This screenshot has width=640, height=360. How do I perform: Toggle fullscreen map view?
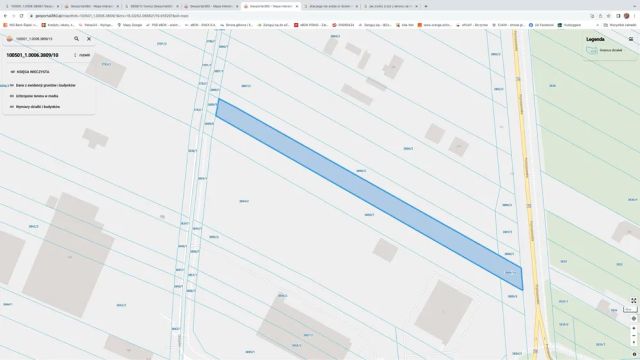pos(633,300)
